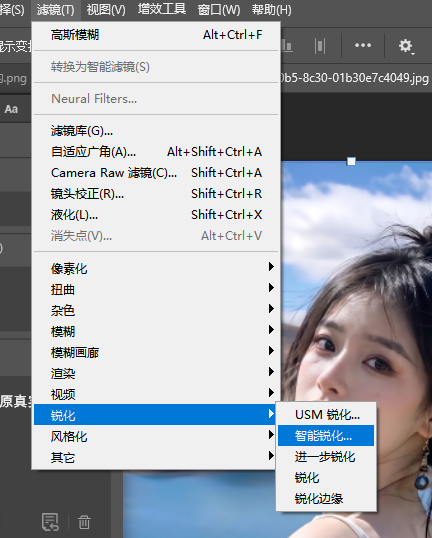The image size is (432, 538).
Task: Expand the 视频 submenu
Action: pyautogui.click(x=156, y=394)
